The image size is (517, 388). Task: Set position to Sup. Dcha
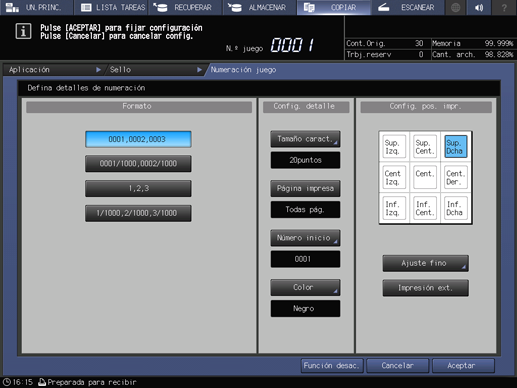coord(455,147)
